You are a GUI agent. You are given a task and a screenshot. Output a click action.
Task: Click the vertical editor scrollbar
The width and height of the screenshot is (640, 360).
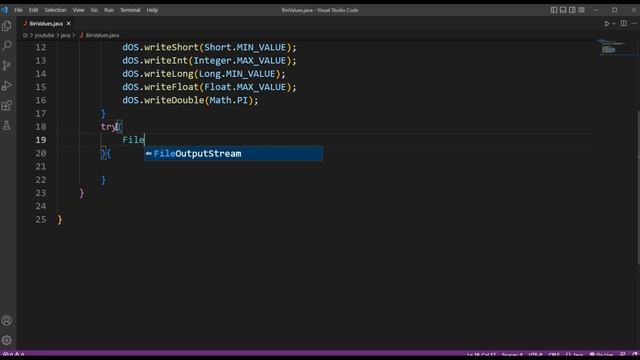[638, 188]
